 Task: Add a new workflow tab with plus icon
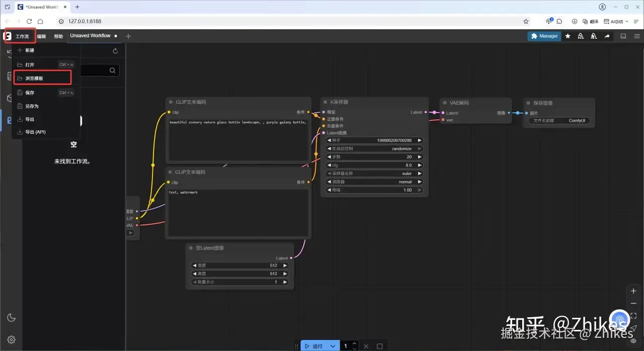128,36
